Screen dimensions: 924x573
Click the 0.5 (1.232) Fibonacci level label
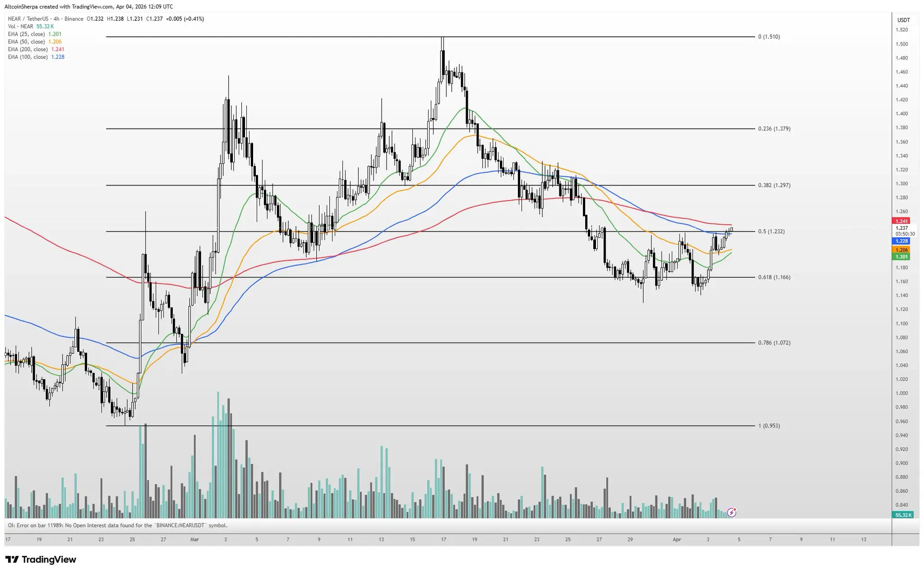pos(771,231)
